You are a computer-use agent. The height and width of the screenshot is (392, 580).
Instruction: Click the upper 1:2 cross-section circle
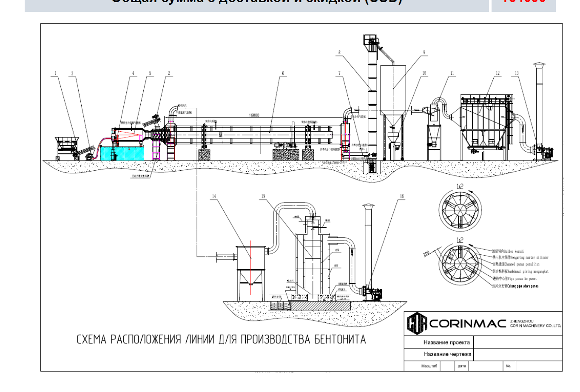(x=460, y=210)
